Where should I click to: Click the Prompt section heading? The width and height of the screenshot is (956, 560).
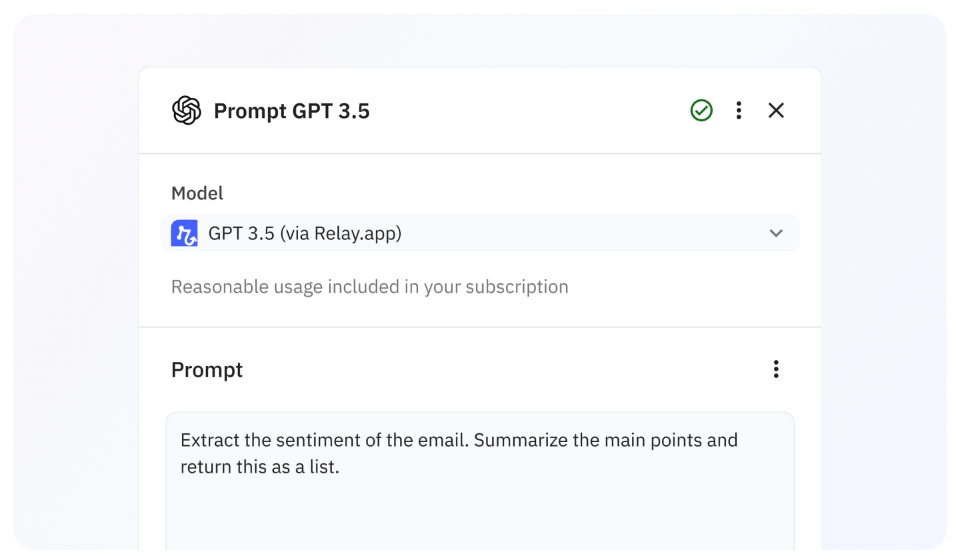pyautogui.click(x=207, y=370)
